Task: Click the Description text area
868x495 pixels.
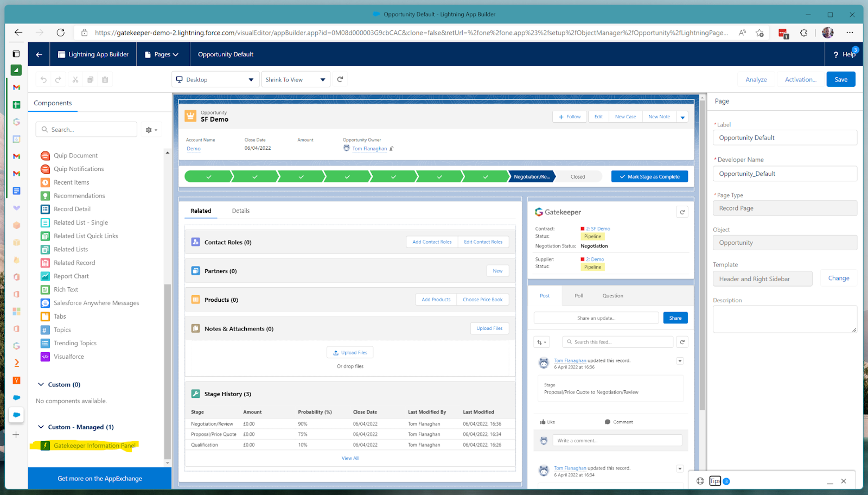Action: (x=784, y=319)
